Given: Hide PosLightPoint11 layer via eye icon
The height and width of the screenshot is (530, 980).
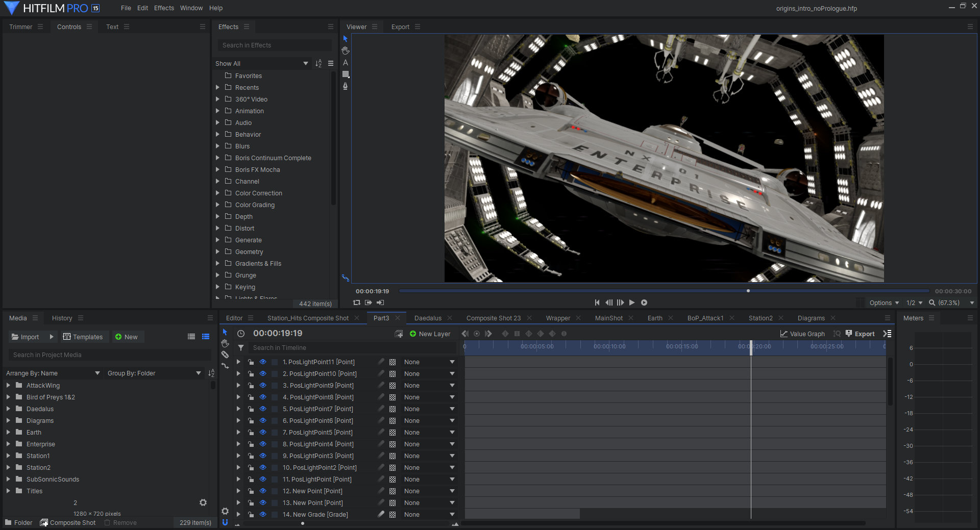Looking at the screenshot, I should [x=263, y=362].
